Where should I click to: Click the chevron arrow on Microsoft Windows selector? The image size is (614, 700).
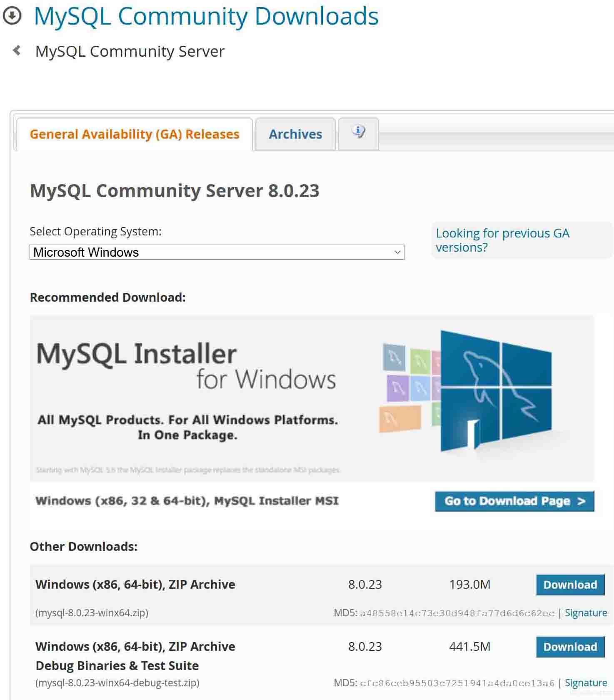point(397,252)
